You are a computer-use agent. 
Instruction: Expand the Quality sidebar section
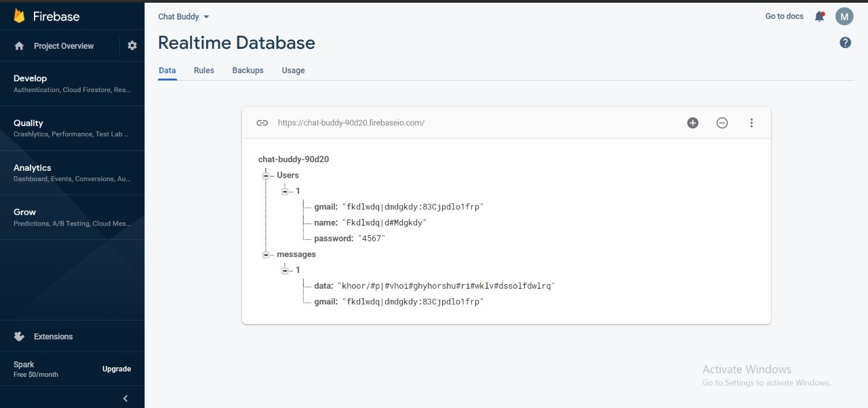pos(72,128)
